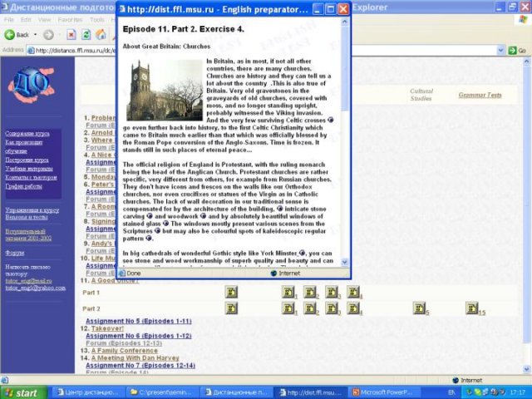Open the first exercise icon in Part 1 row

231,292
